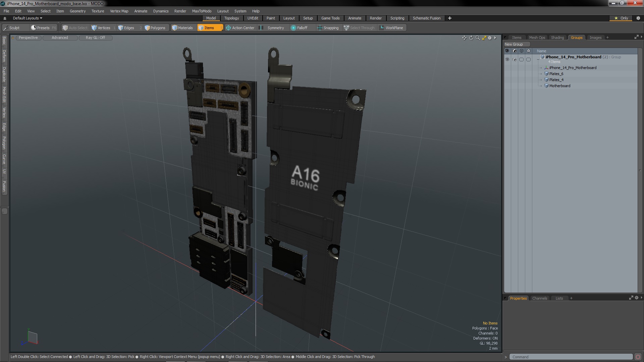644x362 pixels.
Task: Open the File menu
Action: (6, 11)
